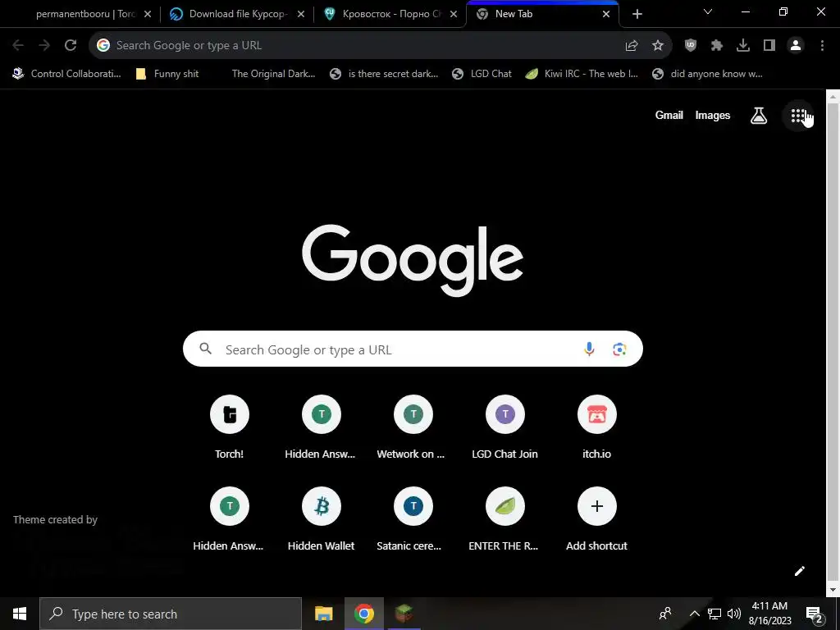Open the Gmail link
This screenshot has height=630, width=840.
point(669,115)
